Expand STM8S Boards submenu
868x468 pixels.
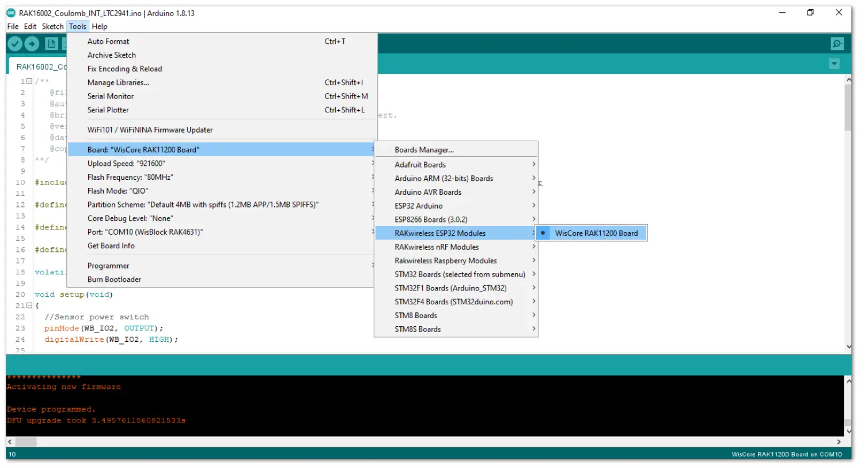[x=456, y=330]
